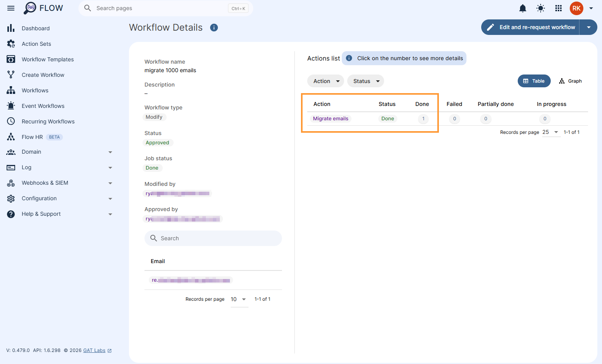
Task: Click the Approved by user chip
Action: point(183,219)
